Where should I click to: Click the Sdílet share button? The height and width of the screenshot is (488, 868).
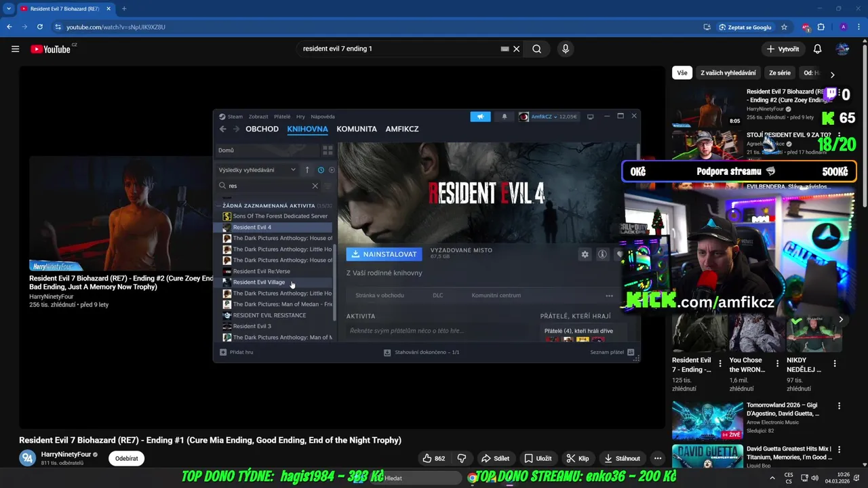coord(495,458)
